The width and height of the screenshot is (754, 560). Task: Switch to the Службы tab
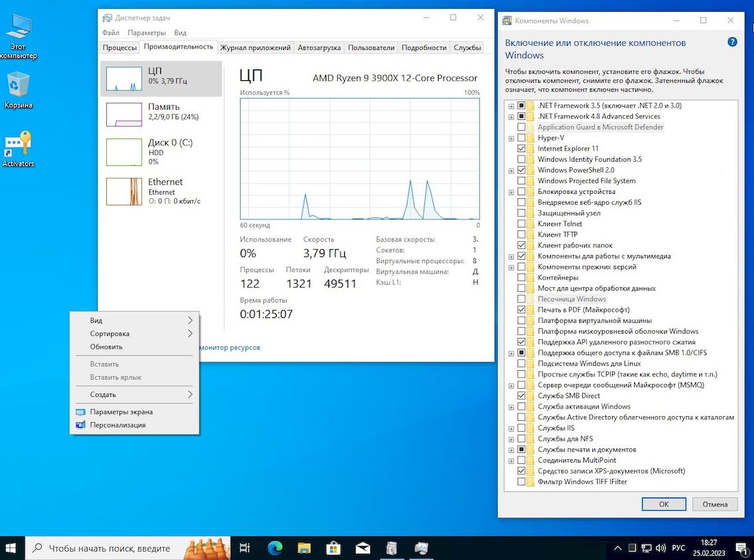click(x=467, y=47)
